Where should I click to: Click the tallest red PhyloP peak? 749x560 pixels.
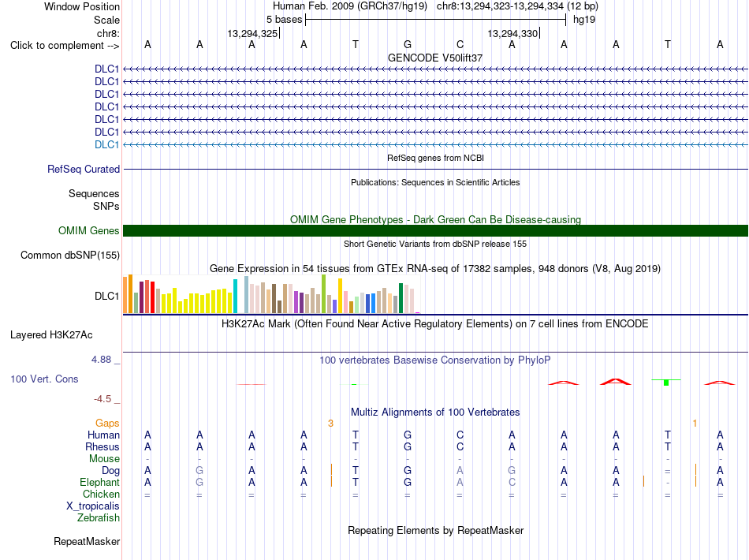[x=616, y=381]
